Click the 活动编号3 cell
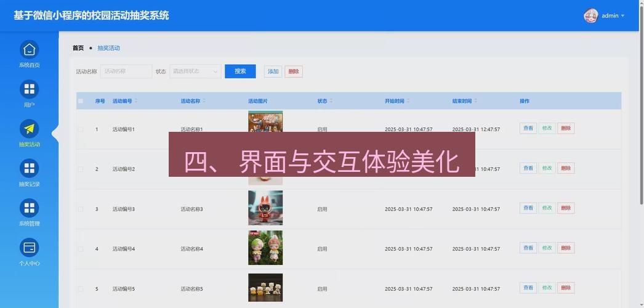Screen dimensions: 644x308 (x=124, y=209)
